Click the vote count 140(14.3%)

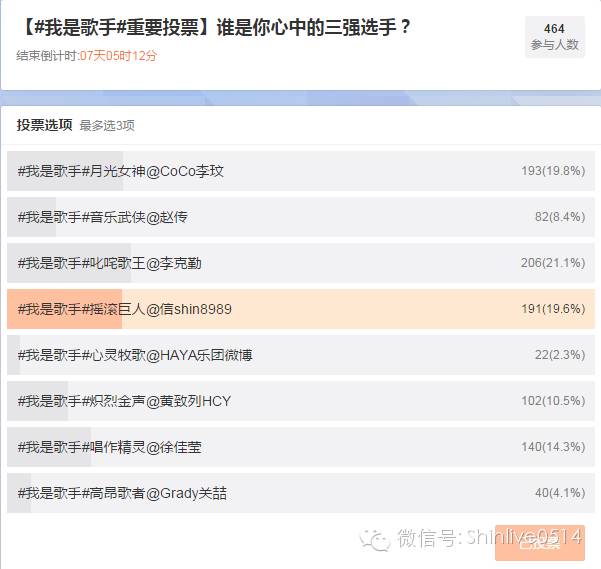coord(553,447)
